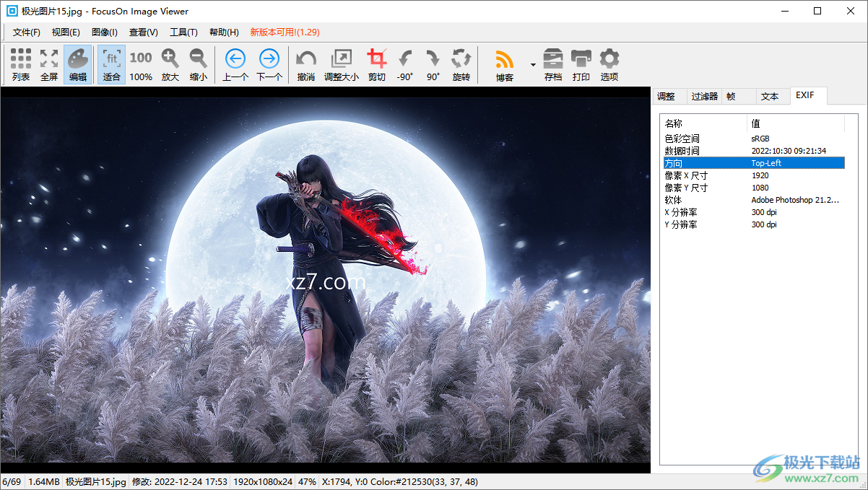The width and height of the screenshot is (868, 490).
Task: Open the 博客 RSS blog button
Action: 504,65
